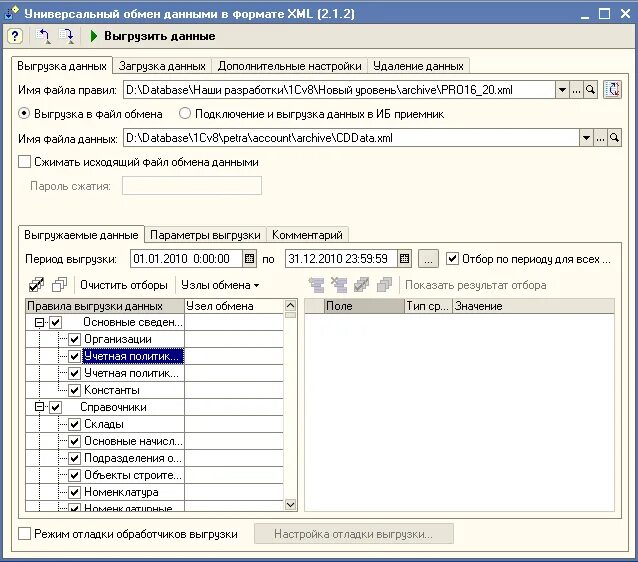Click the Значение column header
Image resolution: width=638 pixels, height=562 pixels.
(x=533, y=306)
